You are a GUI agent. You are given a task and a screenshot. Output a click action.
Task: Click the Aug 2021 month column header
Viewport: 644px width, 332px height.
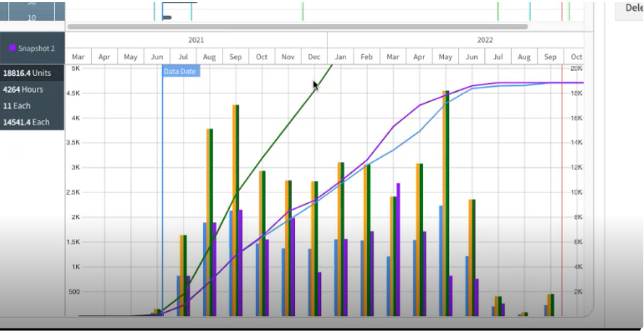pyautogui.click(x=210, y=56)
